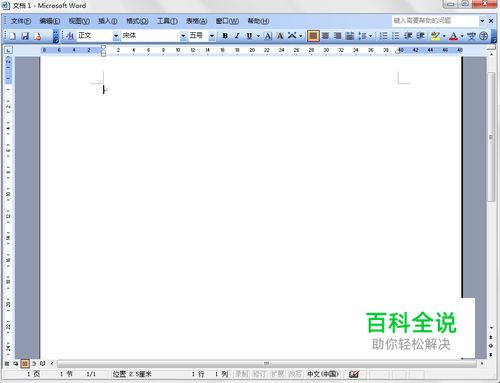Open underline style dropdown arrow
Viewport: 500px width, 383px height.
pos(258,36)
